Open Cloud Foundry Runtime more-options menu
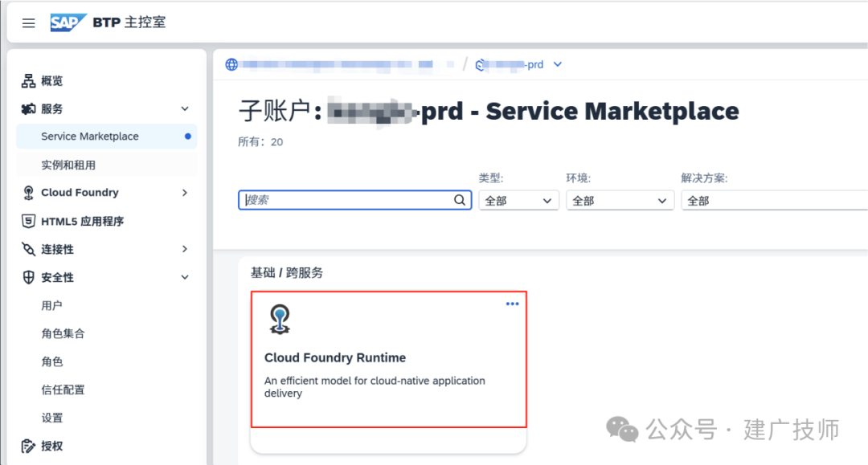 [x=512, y=304]
